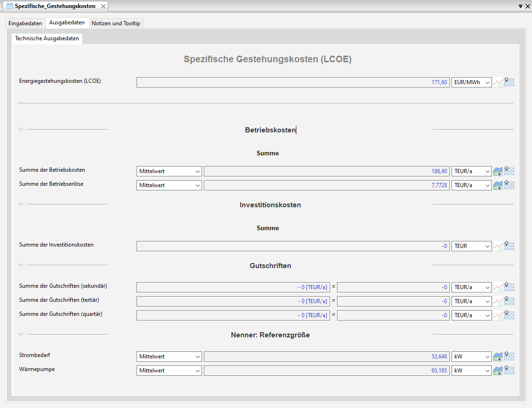Collapse the Gutschriften section

21,265
